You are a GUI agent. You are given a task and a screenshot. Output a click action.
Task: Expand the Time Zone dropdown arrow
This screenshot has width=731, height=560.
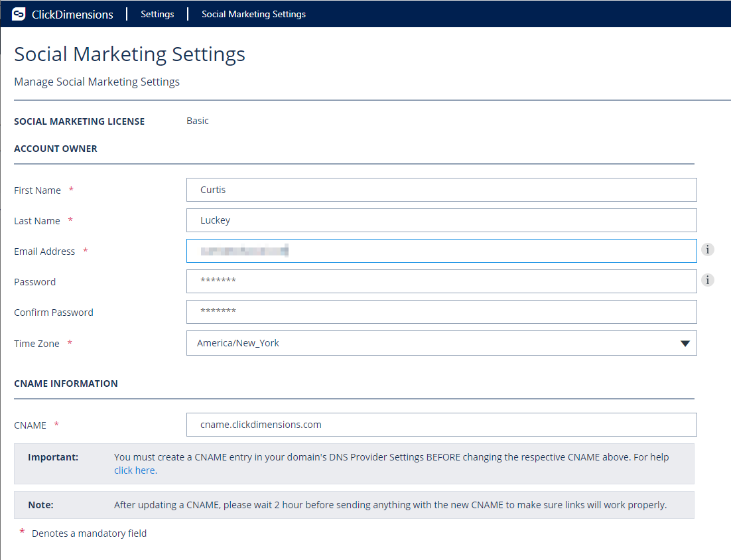tap(685, 344)
